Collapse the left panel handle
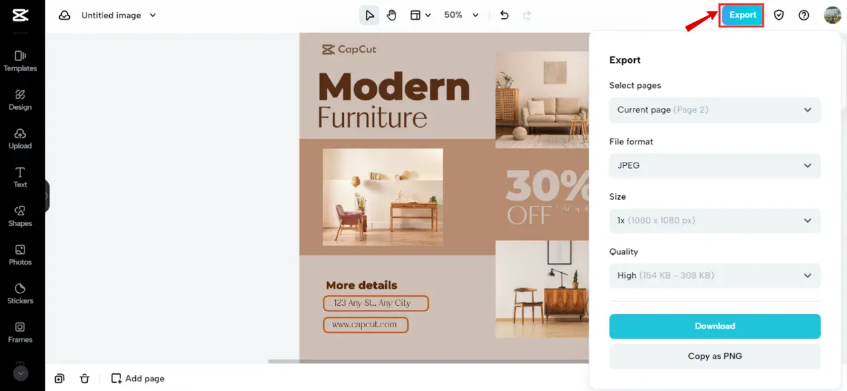The width and height of the screenshot is (847, 391). click(x=47, y=196)
